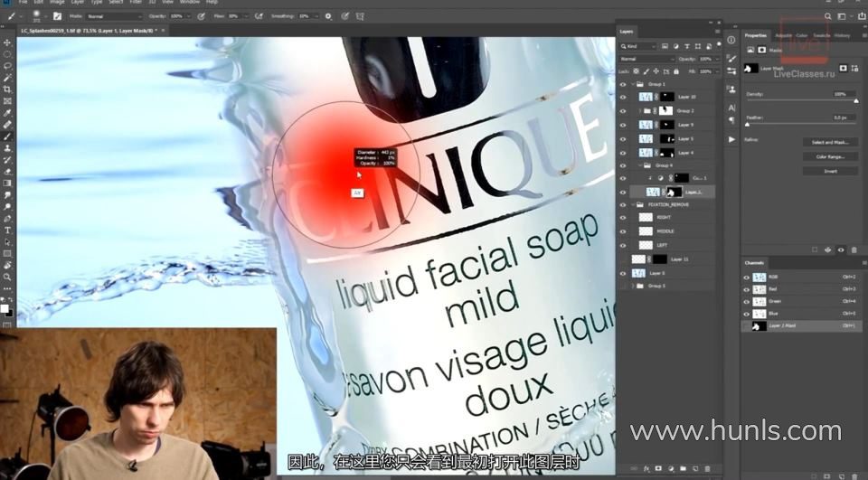This screenshot has height=480, width=868.
Task: Click the foreground color swatch
Action: click(5, 308)
